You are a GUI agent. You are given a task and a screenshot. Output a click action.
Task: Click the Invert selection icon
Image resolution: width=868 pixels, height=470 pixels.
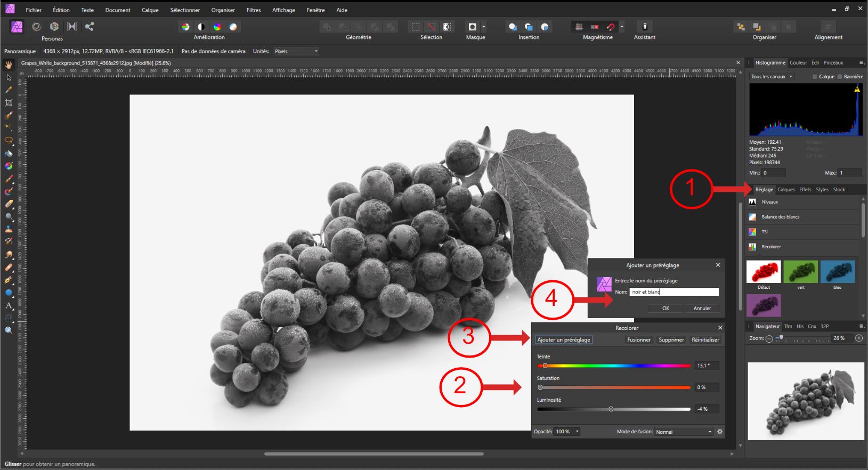[447, 27]
